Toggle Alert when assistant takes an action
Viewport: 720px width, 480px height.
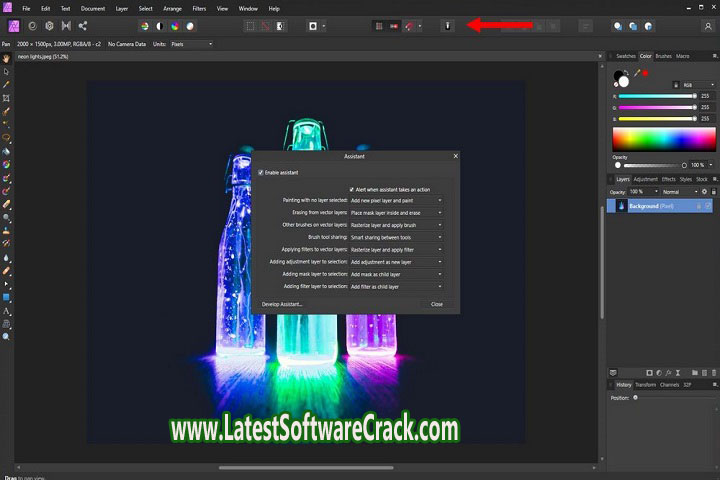[352, 189]
